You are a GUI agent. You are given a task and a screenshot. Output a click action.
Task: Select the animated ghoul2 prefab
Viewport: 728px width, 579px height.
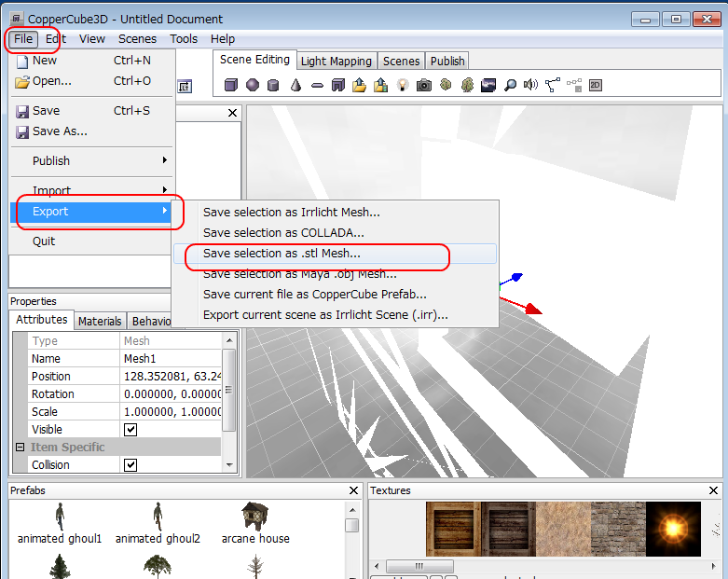click(158, 523)
